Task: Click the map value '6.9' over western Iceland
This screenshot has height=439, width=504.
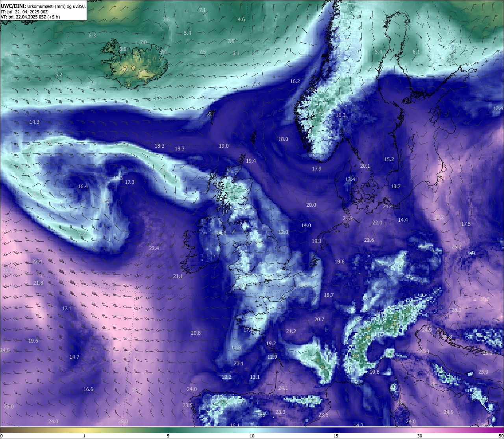Action: tap(123, 49)
